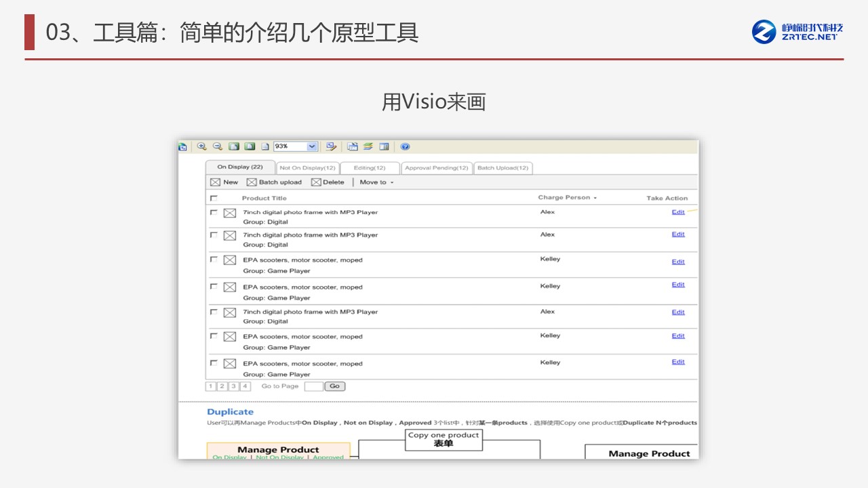
Task: Click the Delete icon in list toolbar
Action: (316, 182)
